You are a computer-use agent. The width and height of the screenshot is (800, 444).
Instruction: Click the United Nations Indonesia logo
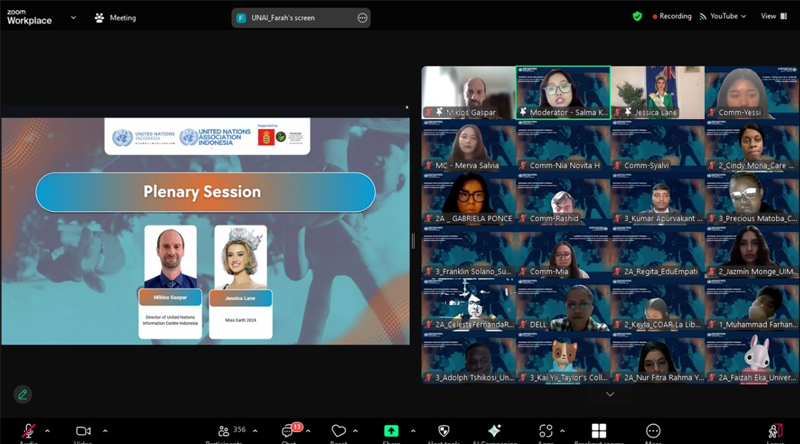(x=143, y=137)
